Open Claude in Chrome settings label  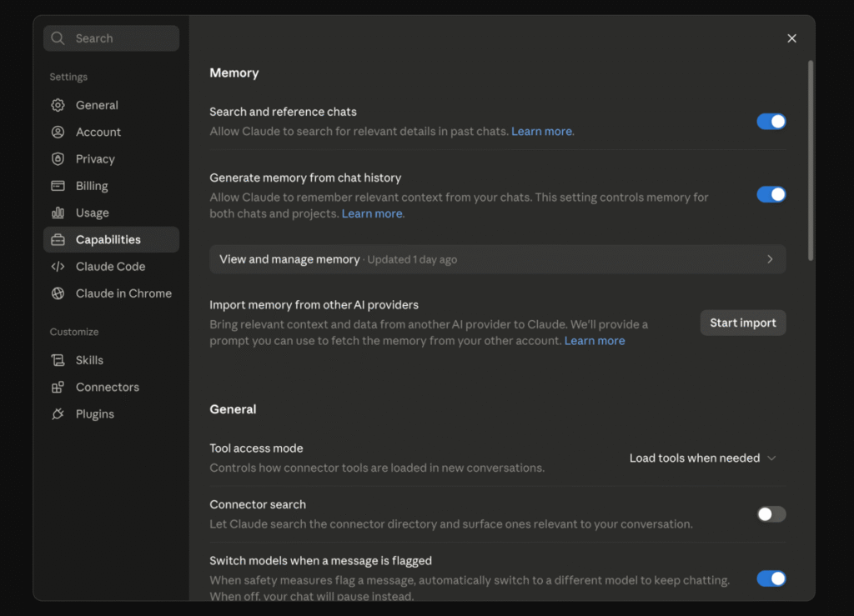[x=123, y=293]
